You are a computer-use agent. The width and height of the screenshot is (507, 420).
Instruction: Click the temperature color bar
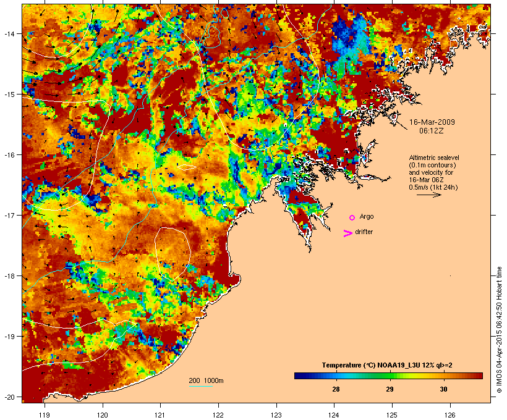[x=388, y=376]
